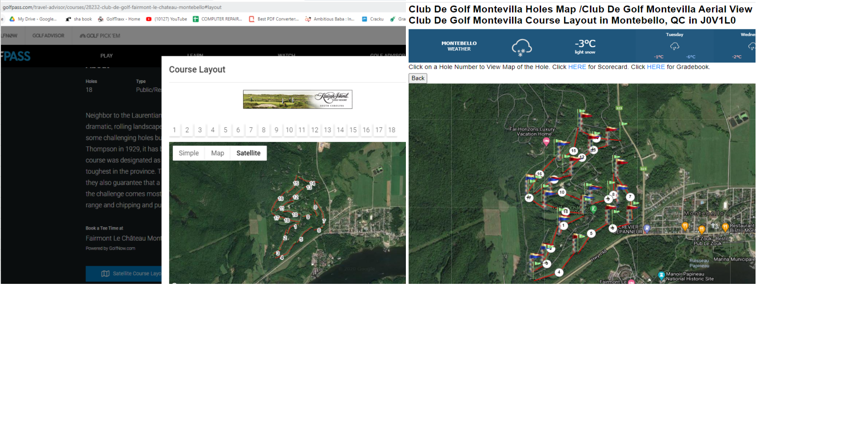This screenshot has height=424, width=868.
Task: Open the Cracku bookmark
Action: click(x=372, y=19)
